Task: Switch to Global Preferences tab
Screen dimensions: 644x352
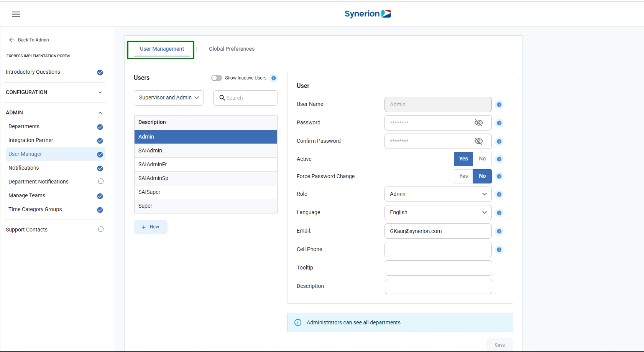Action: click(232, 49)
